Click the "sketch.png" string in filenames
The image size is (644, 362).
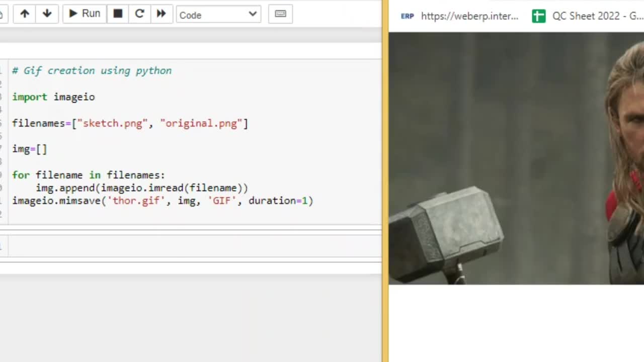point(113,123)
